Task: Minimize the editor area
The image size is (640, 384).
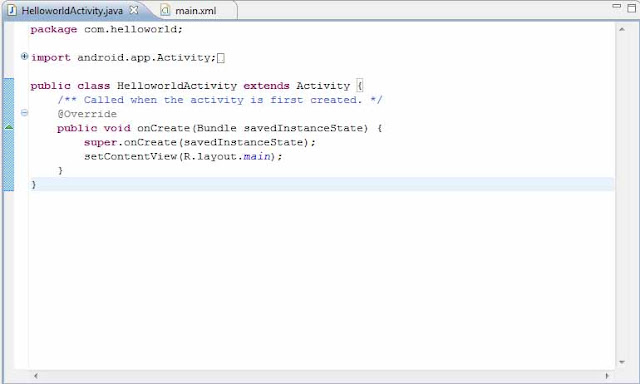Action: tap(617, 6)
